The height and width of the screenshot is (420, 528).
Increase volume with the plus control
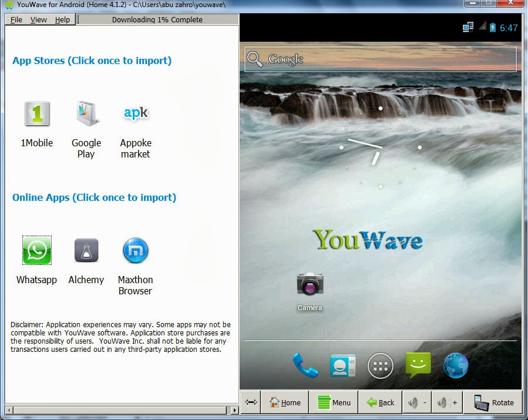446,402
